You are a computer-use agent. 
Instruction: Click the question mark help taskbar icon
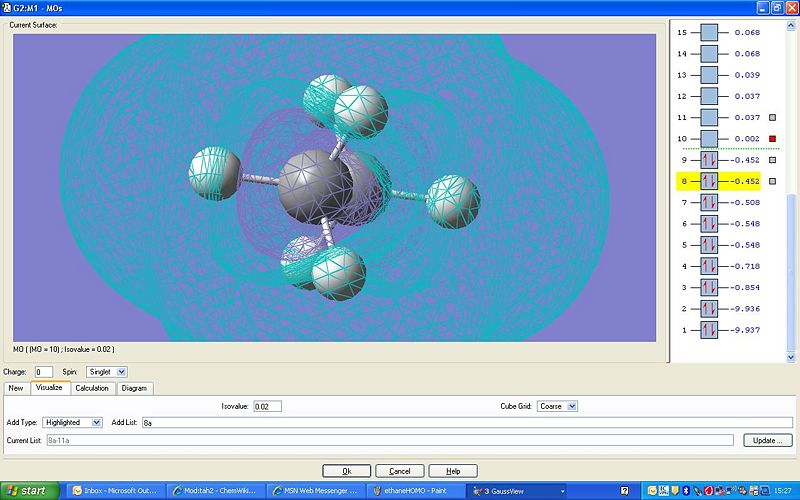624,491
